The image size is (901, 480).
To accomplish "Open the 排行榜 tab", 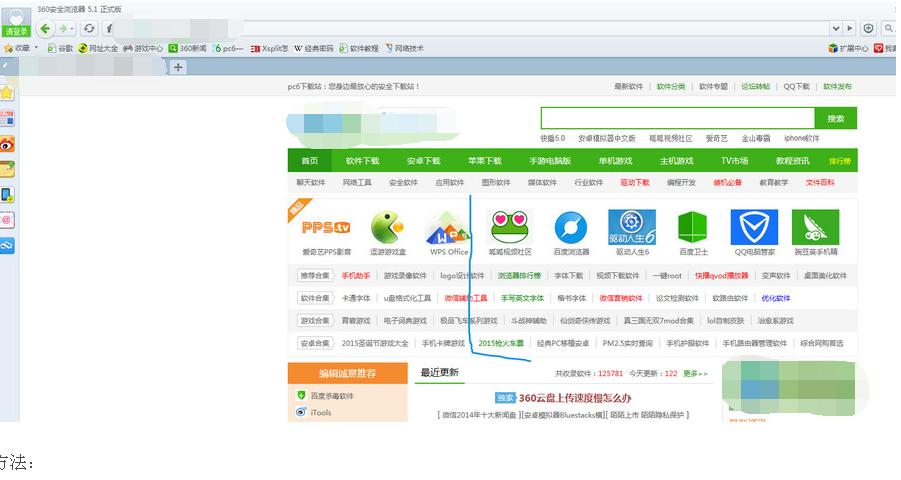I will pyautogui.click(x=840, y=162).
